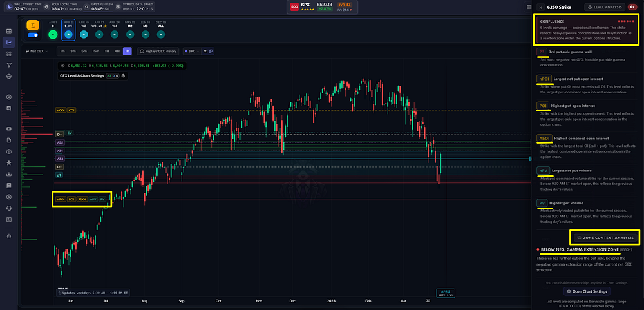Open the Discord sidebar icon
This screenshot has width=644, height=310.
pos(8,108)
